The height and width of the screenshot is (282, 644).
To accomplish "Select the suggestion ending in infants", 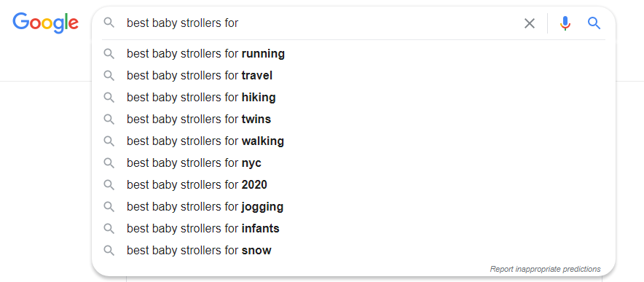I will pos(353,228).
